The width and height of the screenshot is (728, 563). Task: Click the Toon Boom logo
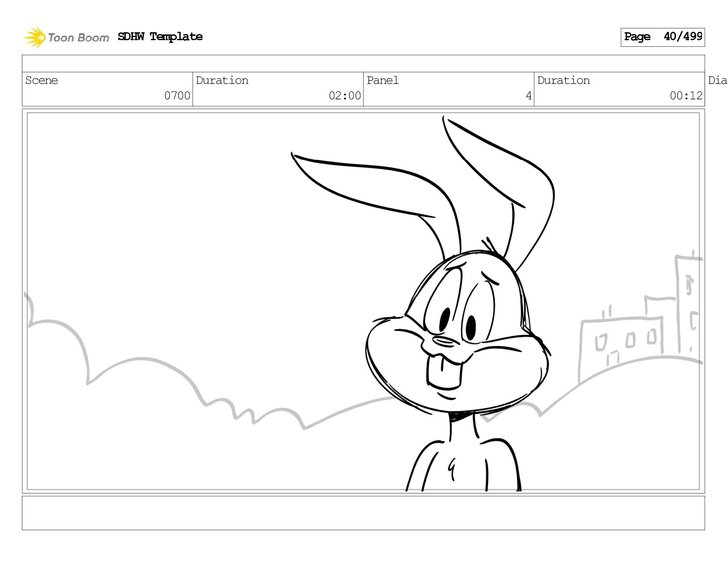(66, 37)
